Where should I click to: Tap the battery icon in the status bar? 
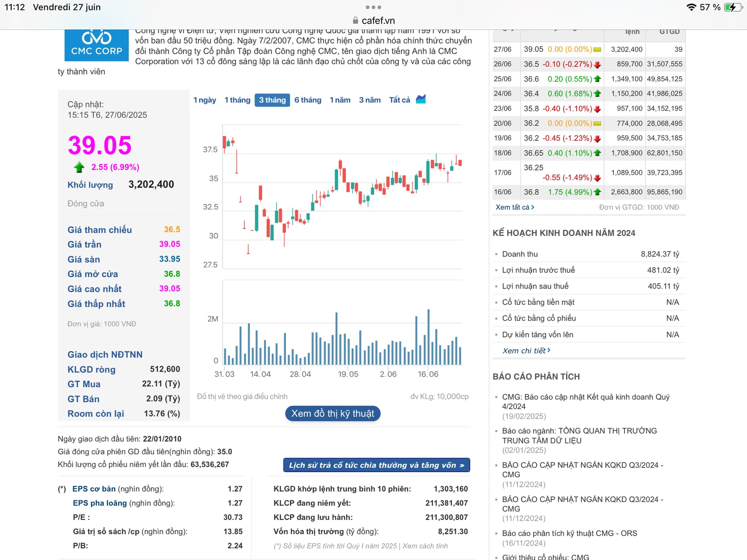tap(733, 7)
